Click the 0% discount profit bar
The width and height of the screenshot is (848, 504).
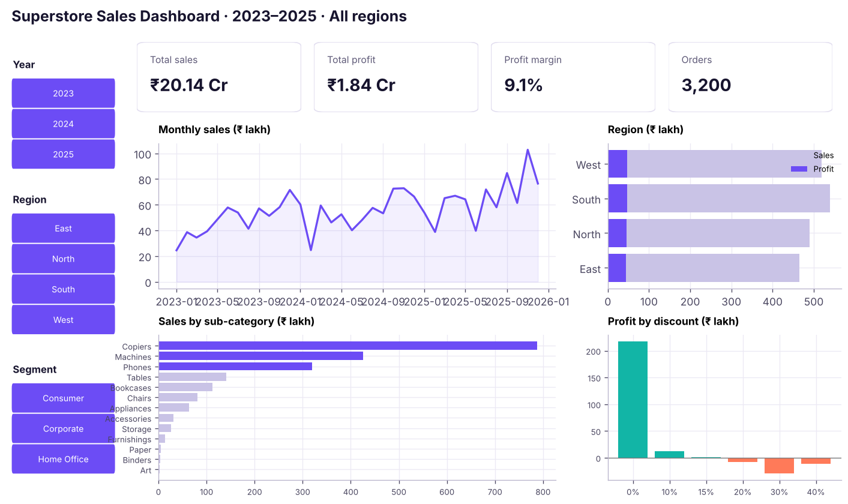pos(633,400)
